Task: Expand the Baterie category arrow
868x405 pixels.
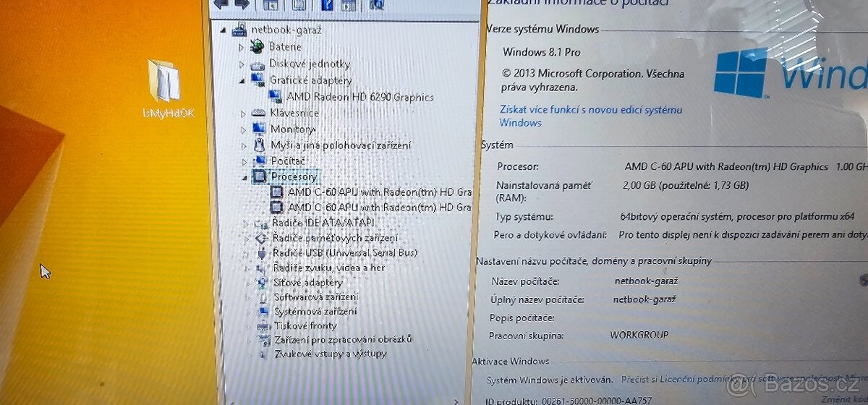Action: click(242, 47)
